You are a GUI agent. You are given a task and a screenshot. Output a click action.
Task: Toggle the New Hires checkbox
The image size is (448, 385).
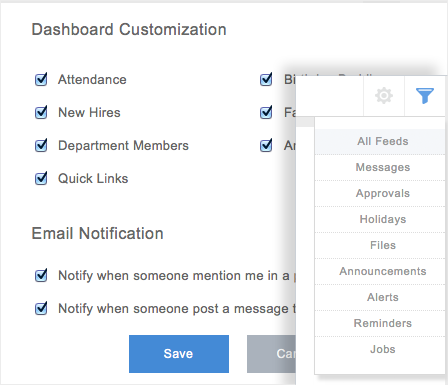pos(41,112)
